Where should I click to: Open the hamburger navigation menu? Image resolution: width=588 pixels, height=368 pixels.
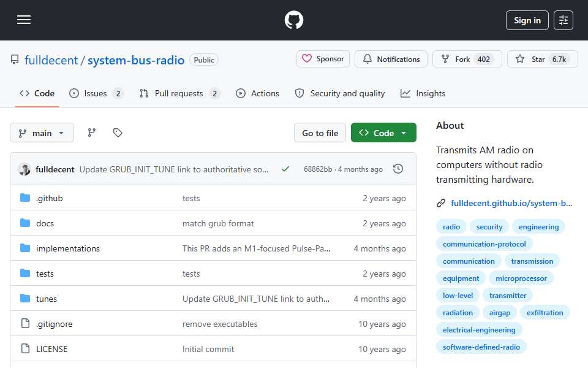[x=24, y=20]
